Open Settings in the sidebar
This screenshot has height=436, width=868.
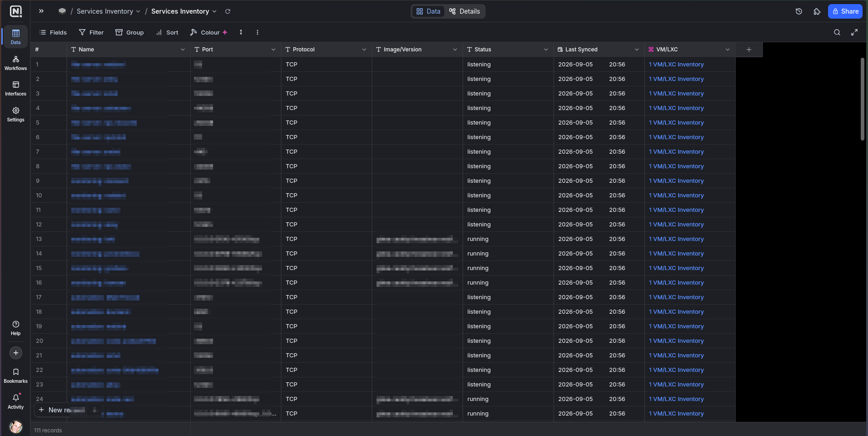pos(16,115)
